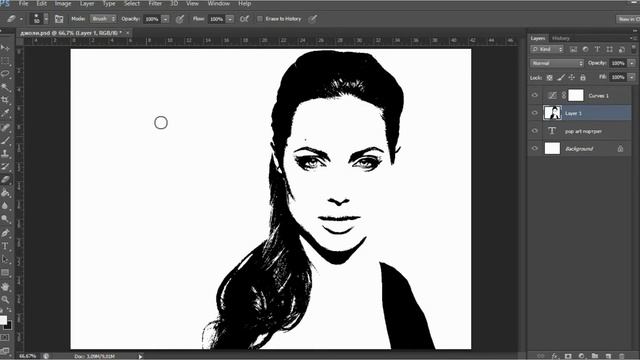Click the foreground color swatch
This screenshot has width=640, height=360.
3,320
